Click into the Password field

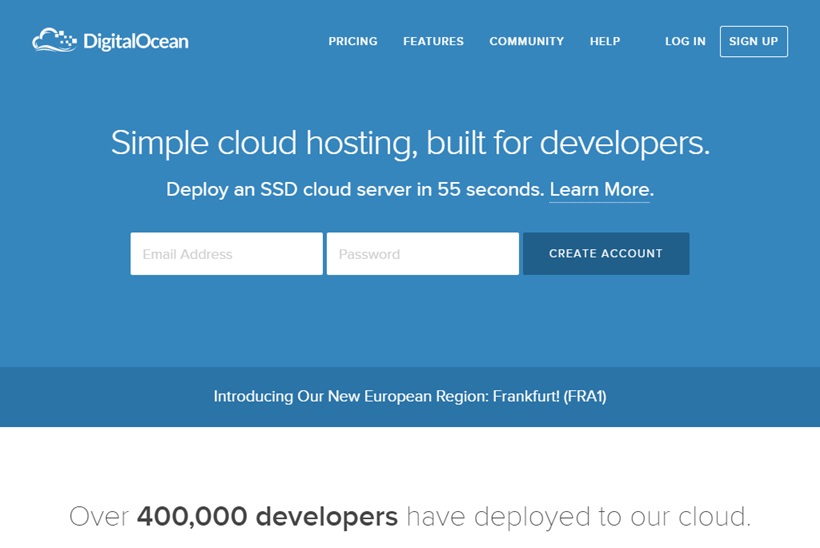click(x=422, y=254)
